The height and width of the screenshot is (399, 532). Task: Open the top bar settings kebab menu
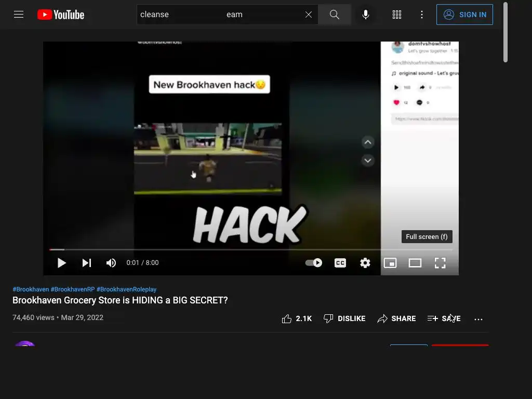422,15
